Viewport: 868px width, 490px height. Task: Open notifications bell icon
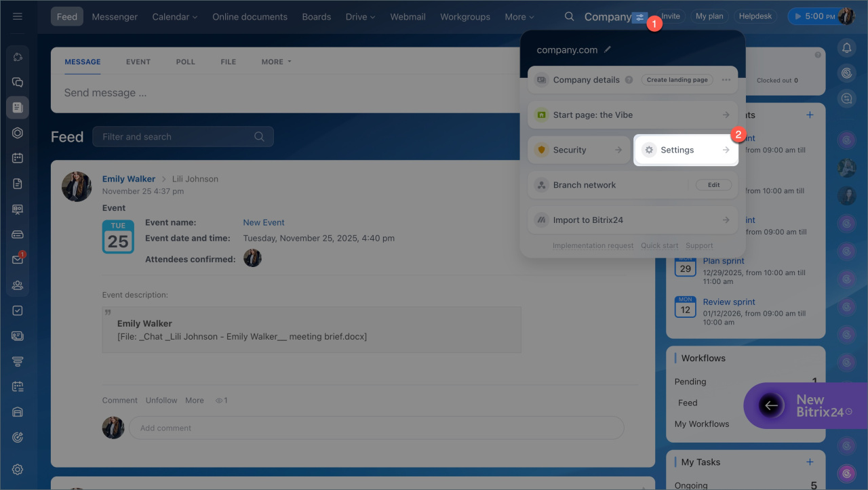pyautogui.click(x=846, y=47)
